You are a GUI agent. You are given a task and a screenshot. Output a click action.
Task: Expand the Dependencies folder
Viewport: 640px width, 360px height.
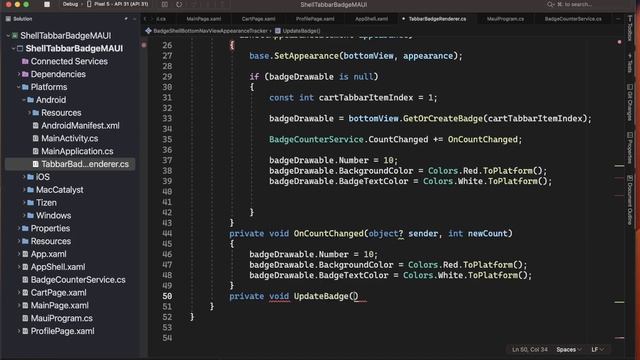19,74
